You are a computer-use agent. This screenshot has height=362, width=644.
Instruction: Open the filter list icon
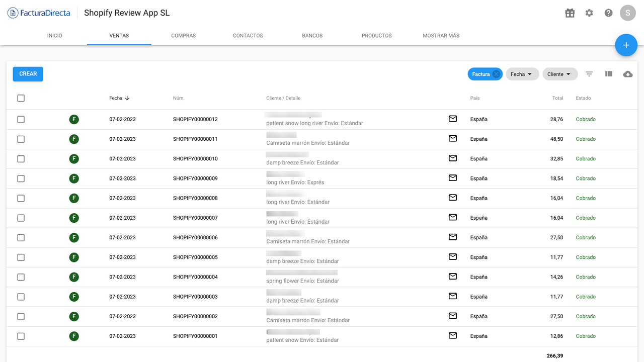(589, 74)
